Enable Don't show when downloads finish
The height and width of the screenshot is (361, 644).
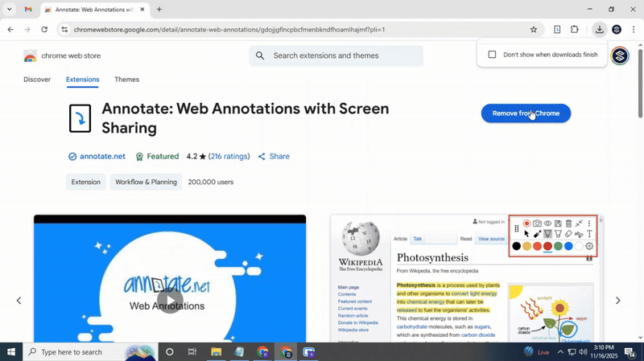[x=493, y=55]
